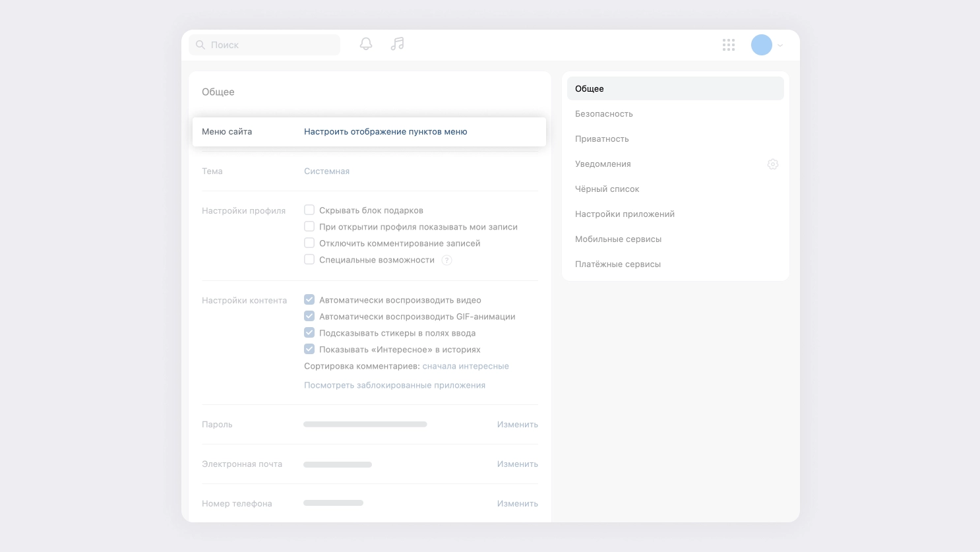This screenshot has width=980, height=552.
Task: Open Посмотреть заблокированные приложения link
Action: pos(394,385)
